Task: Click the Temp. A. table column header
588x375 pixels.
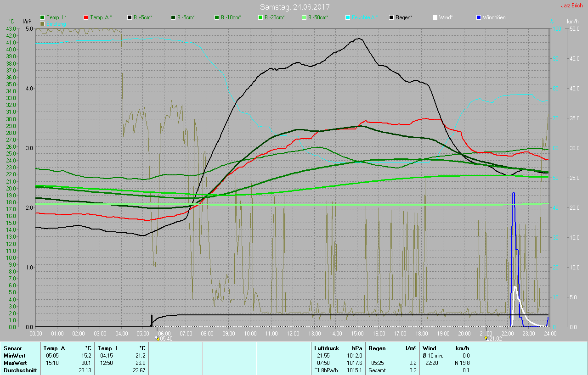Action: pos(55,348)
